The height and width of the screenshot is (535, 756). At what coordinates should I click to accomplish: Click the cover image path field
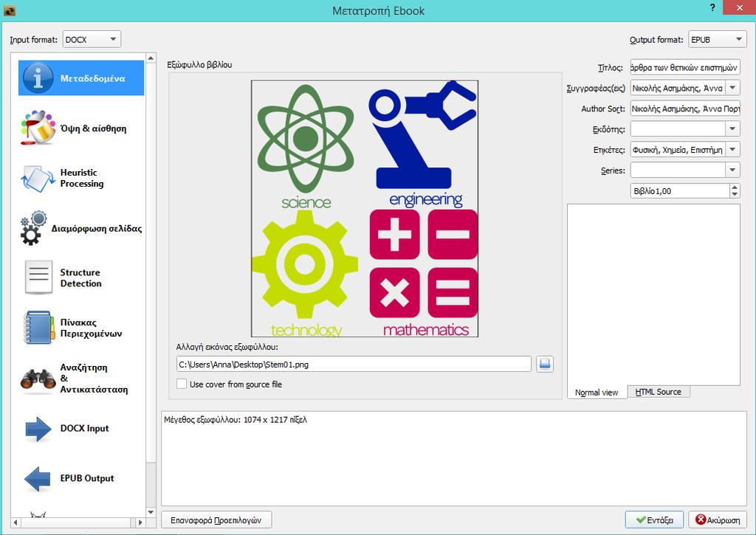tap(354, 365)
